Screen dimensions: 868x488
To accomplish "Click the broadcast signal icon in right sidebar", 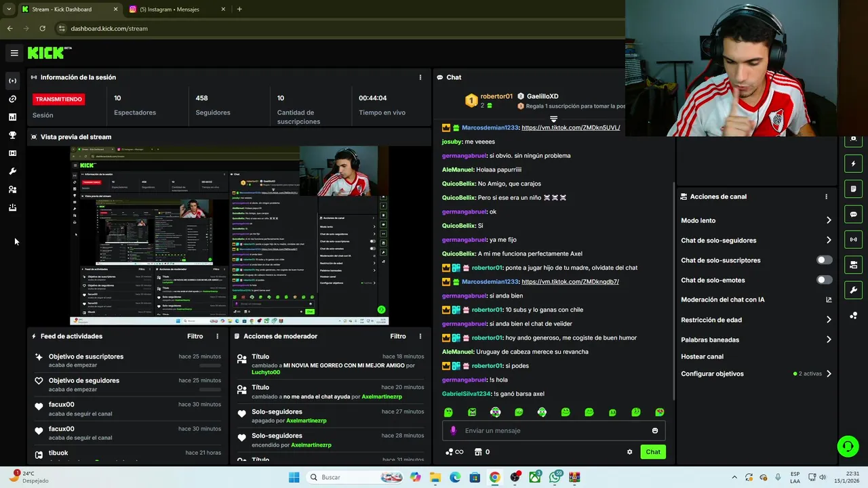I will [853, 239].
